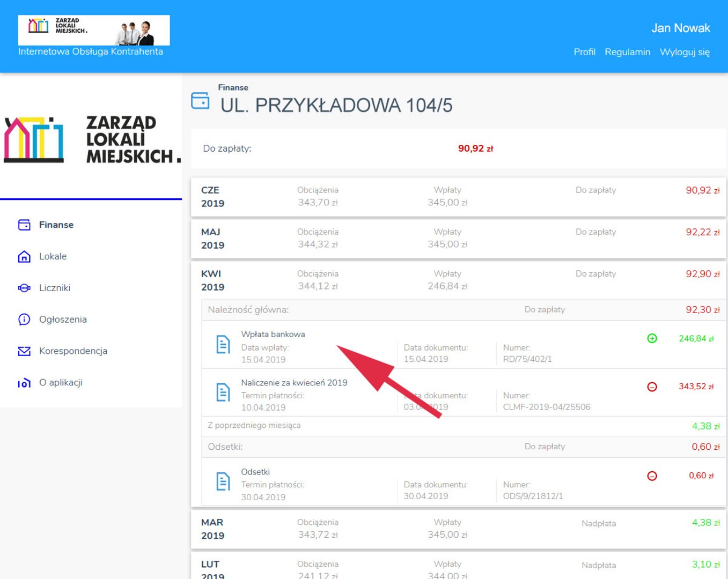
Task: Open the Lokale menu item
Action: [53, 257]
